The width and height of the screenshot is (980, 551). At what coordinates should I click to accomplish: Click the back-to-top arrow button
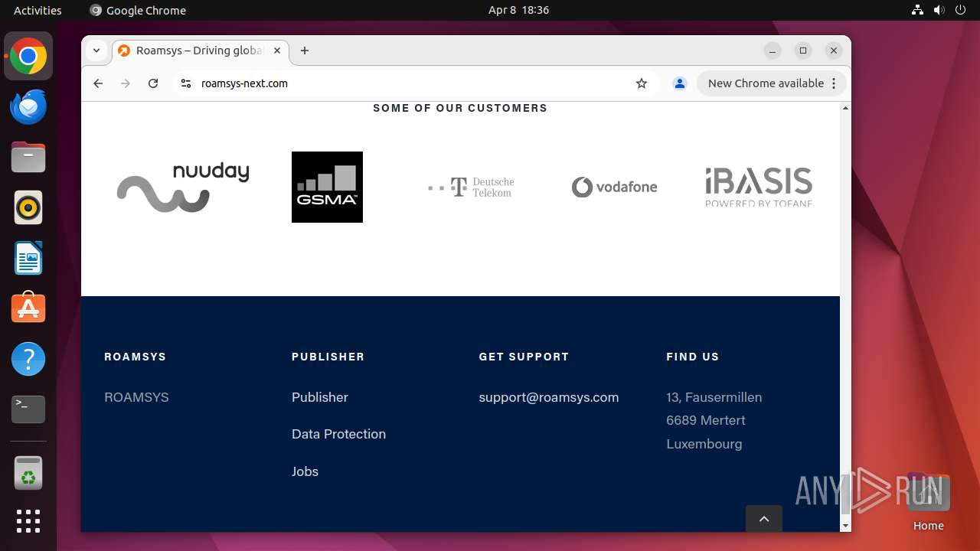click(x=764, y=519)
